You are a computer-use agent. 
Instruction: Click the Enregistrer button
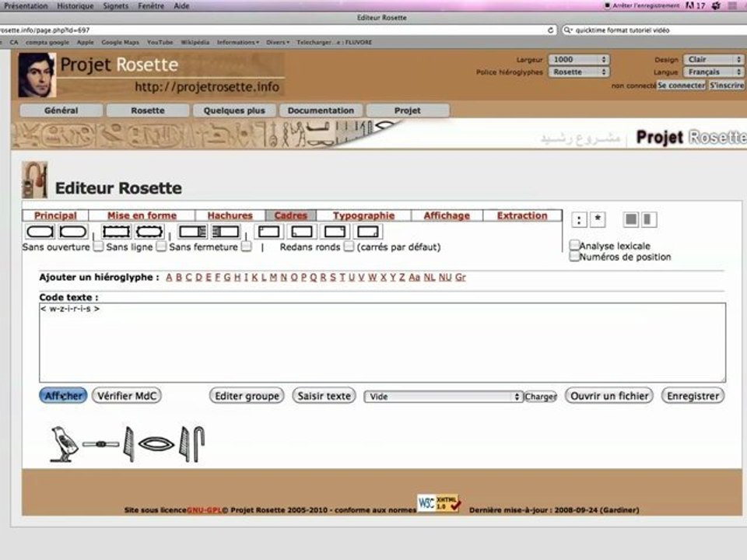point(693,396)
